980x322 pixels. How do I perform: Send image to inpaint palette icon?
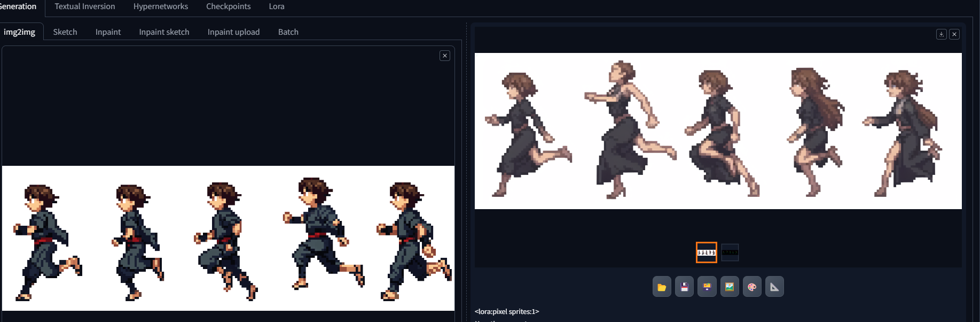click(x=752, y=287)
